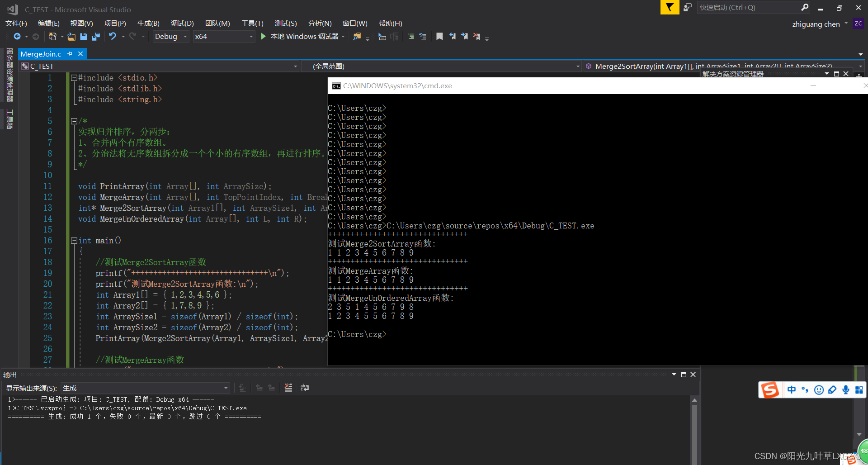
Task: Click the Find in Files icon
Action: point(357,37)
